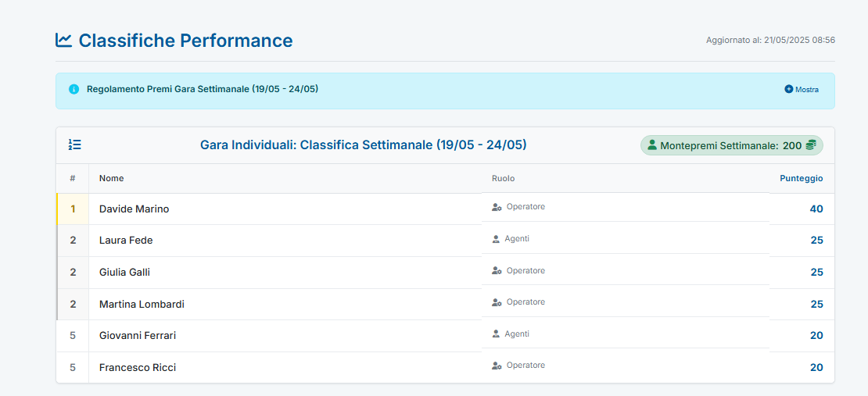Click the person icon in Montepremi badge

pos(652,145)
